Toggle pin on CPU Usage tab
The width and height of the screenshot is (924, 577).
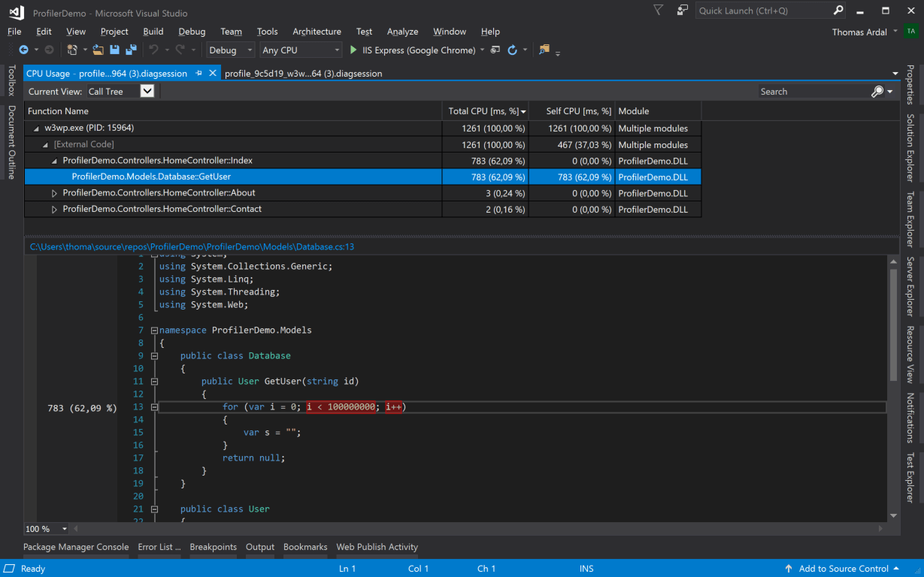(x=199, y=73)
